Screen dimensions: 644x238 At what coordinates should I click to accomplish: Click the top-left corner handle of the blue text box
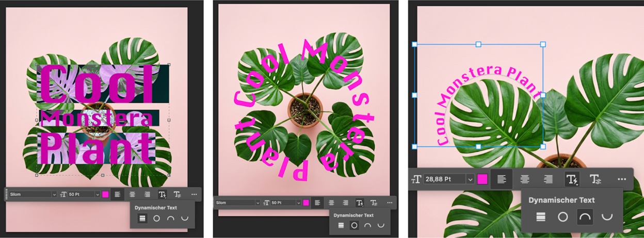click(414, 44)
